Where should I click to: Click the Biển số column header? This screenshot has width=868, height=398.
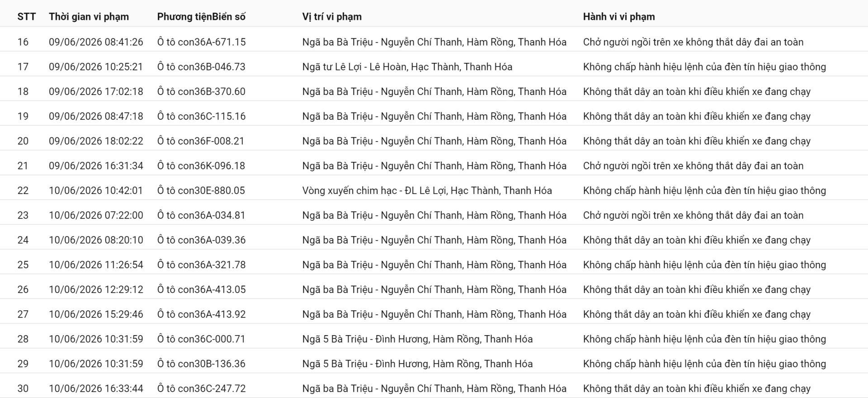[x=229, y=17]
